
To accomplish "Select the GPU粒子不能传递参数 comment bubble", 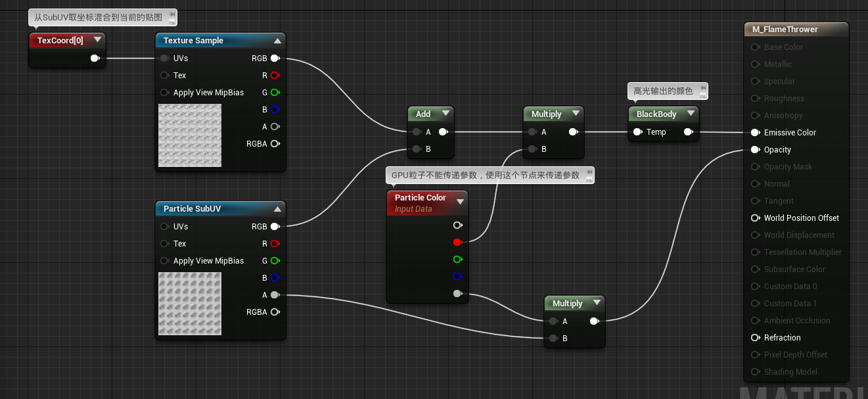I will (490, 174).
